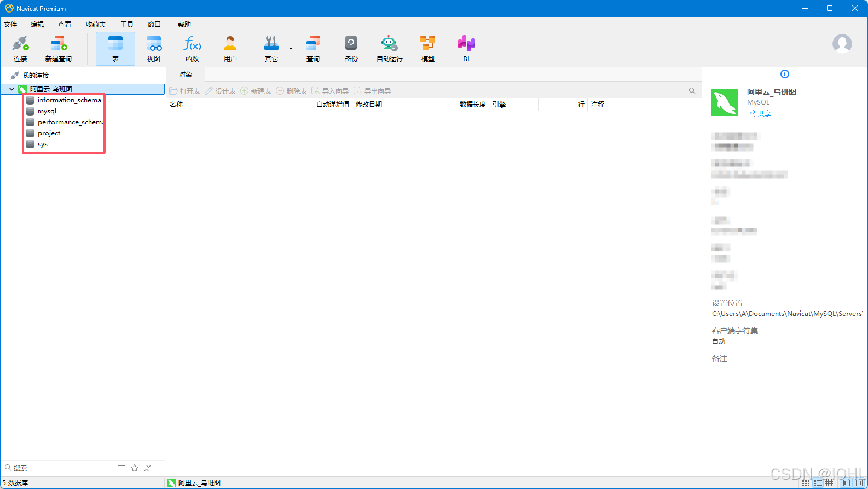Click the green MySQL connection logo

725,102
